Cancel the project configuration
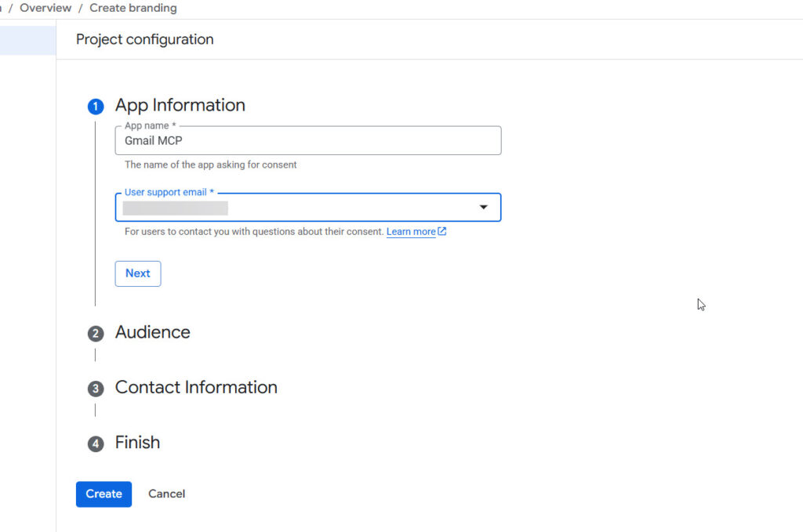This screenshot has height=532, width=803. point(166,494)
